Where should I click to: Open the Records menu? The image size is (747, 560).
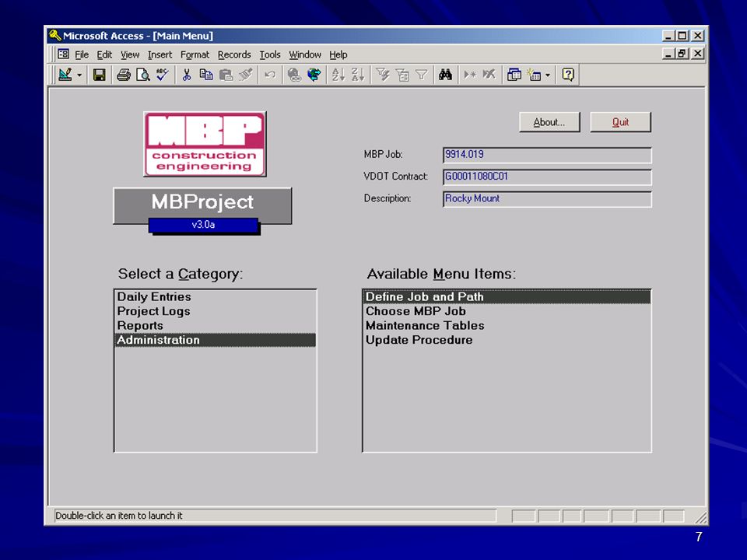(234, 54)
